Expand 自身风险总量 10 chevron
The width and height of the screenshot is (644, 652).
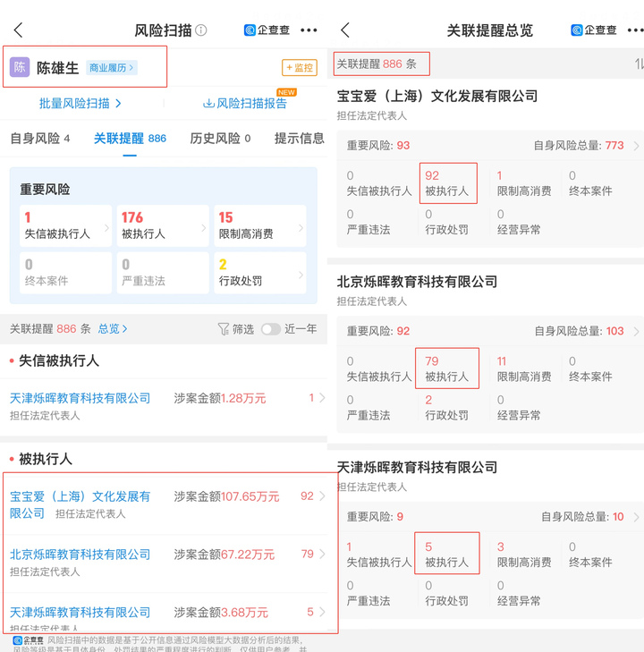point(636,517)
